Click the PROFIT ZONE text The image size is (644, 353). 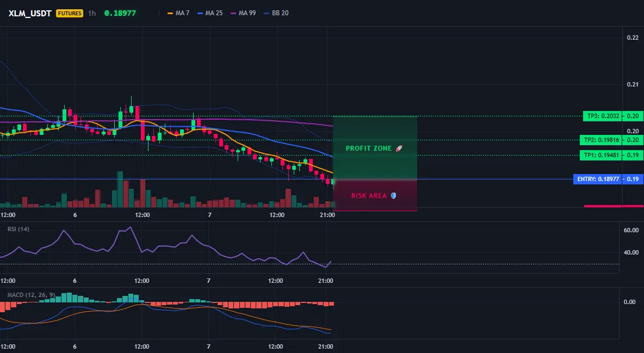click(x=368, y=148)
